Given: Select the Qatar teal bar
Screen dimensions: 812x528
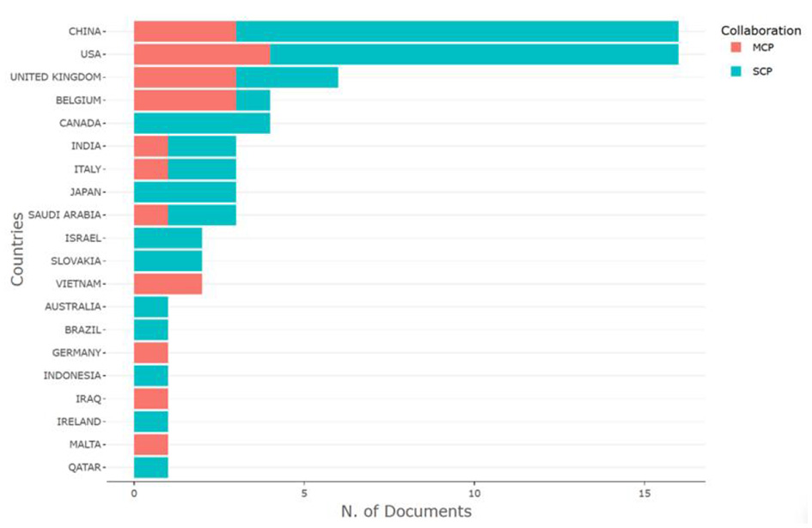Looking at the screenshot, I should coord(151,468).
